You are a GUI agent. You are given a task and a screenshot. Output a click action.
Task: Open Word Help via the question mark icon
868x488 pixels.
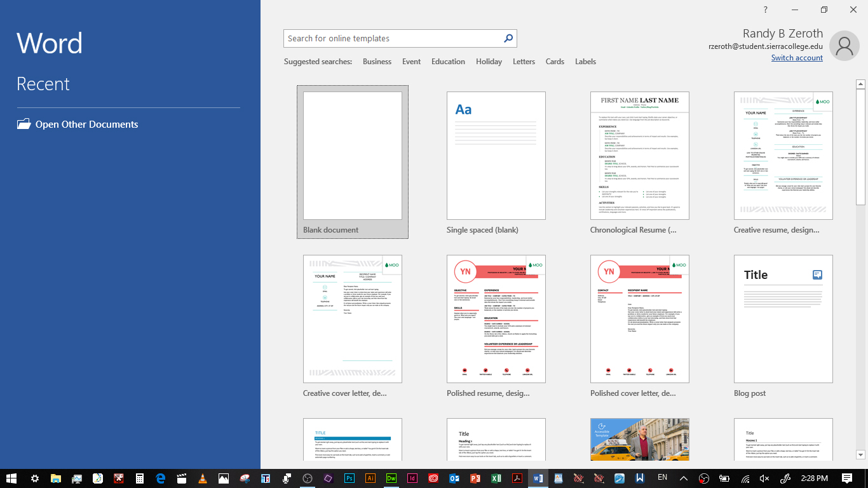(x=765, y=10)
